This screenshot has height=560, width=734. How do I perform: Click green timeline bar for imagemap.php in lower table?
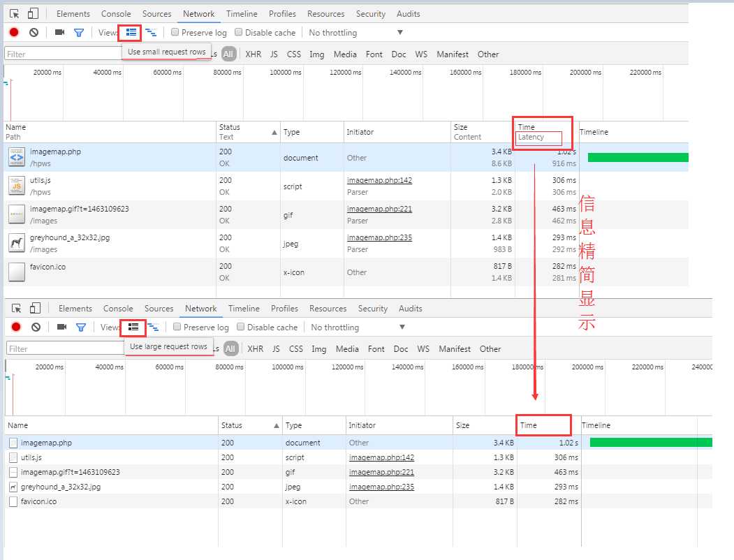[x=651, y=443]
